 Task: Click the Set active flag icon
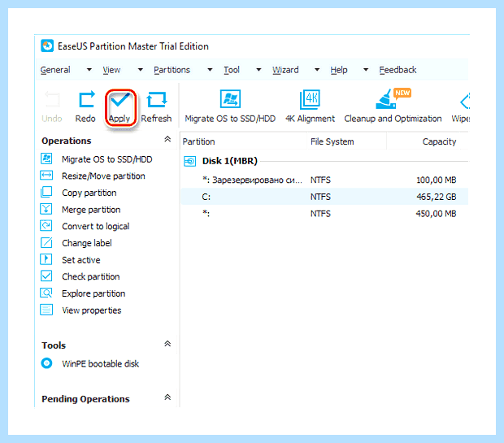tap(46, 259)
